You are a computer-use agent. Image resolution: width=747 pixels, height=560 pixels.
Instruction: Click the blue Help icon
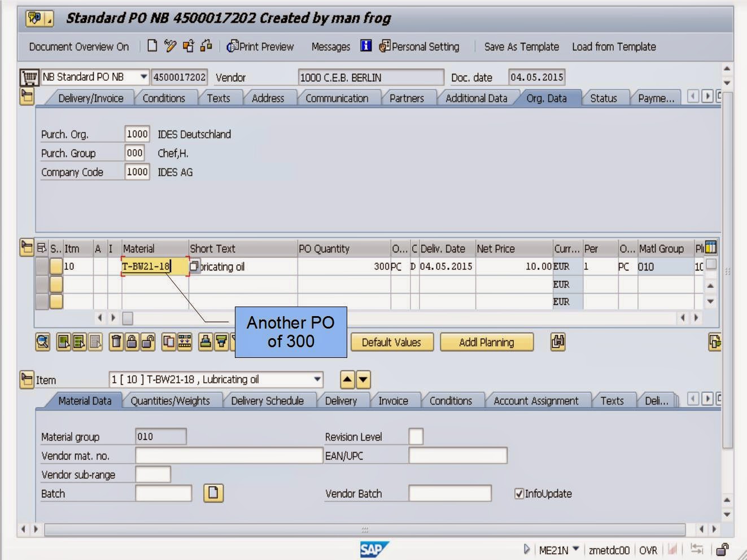pyautogui.click(x=365, y=46)
